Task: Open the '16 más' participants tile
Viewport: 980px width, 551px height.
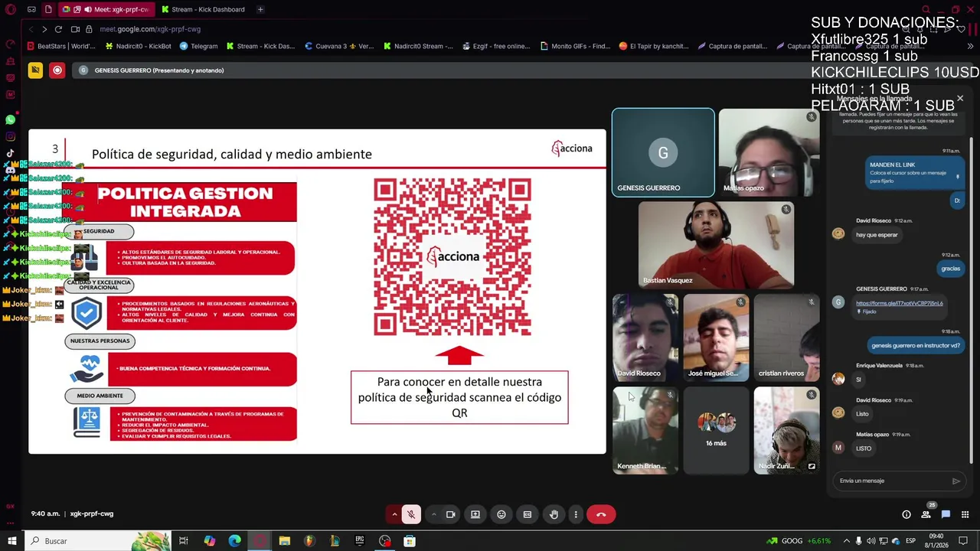Action: coord(716,430)
